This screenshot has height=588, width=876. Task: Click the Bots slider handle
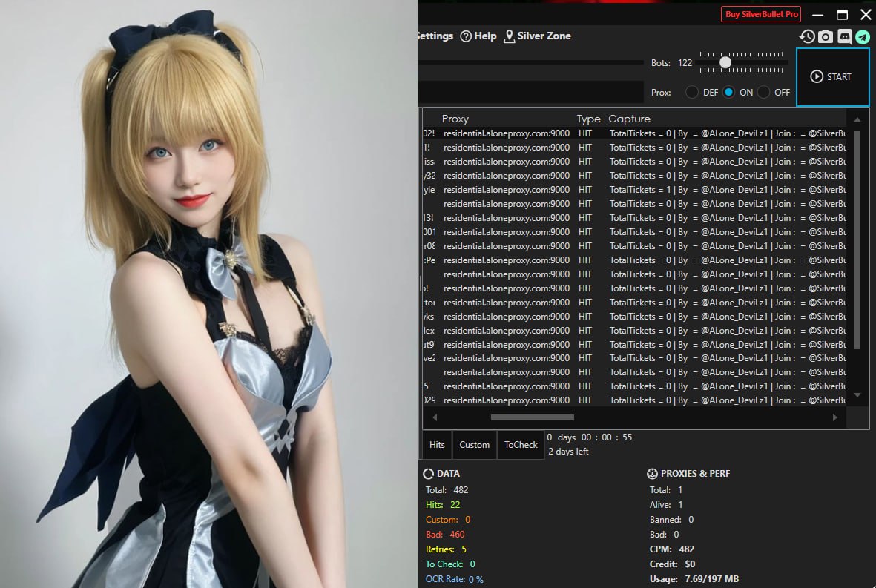tap(725, 63)
